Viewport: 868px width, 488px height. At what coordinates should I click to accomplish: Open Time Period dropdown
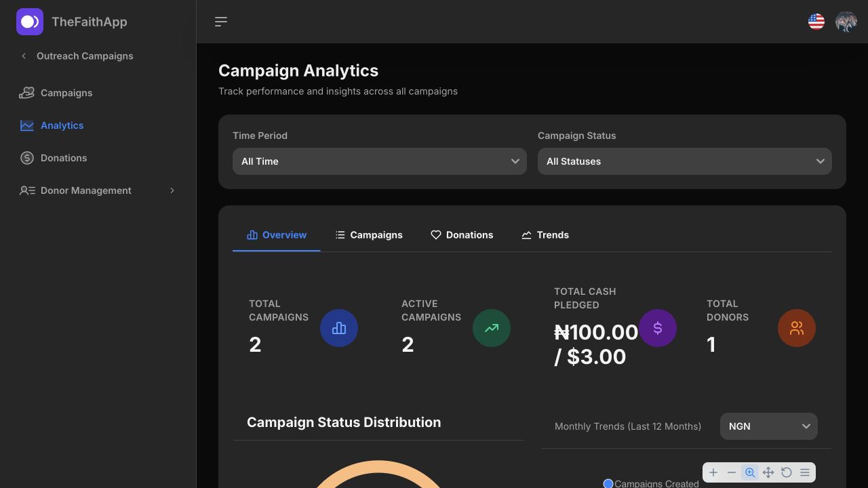pyautogui.click(x=380, y=161)
